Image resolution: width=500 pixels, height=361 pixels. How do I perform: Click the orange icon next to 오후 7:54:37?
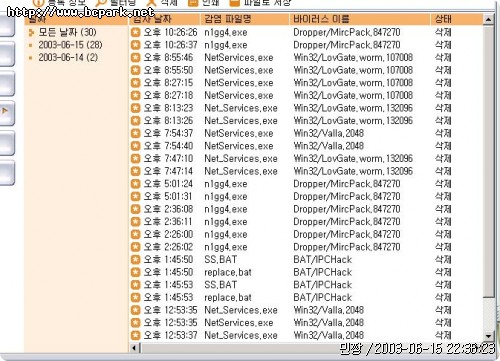pos(135,133)
